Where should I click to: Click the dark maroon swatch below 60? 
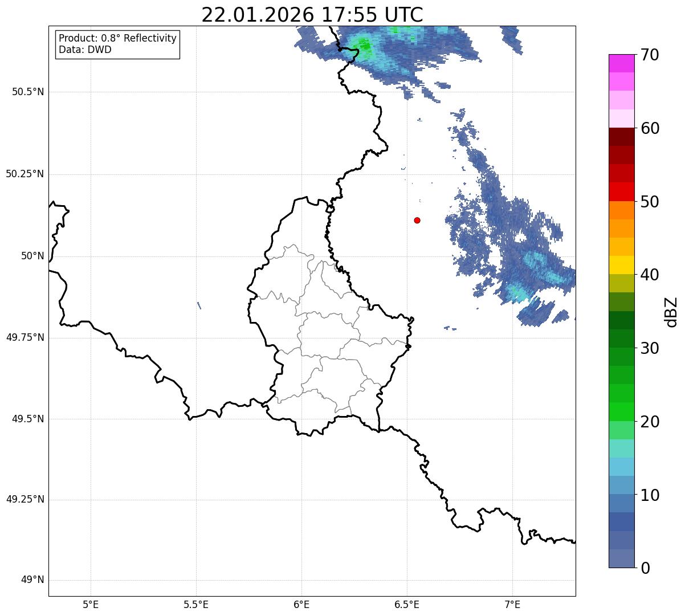pos(621,137)
